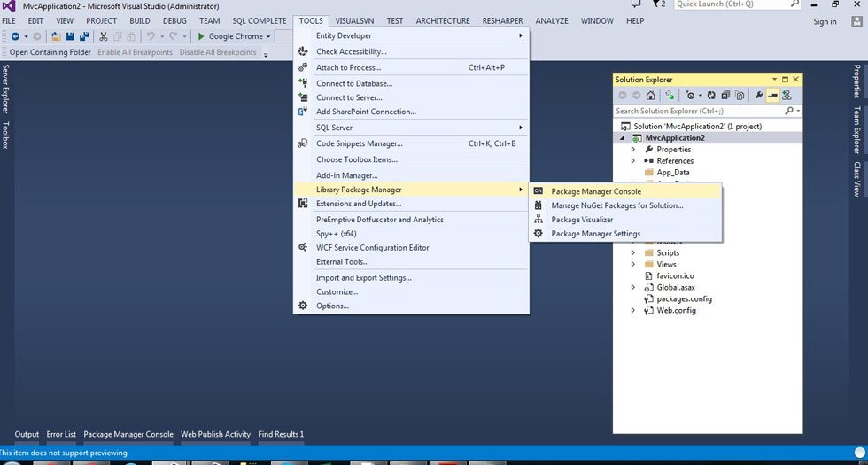Screen dimensions: 868x465
Task: Click the Cut scissors icon in toolbar
Action: click(104, 36)
